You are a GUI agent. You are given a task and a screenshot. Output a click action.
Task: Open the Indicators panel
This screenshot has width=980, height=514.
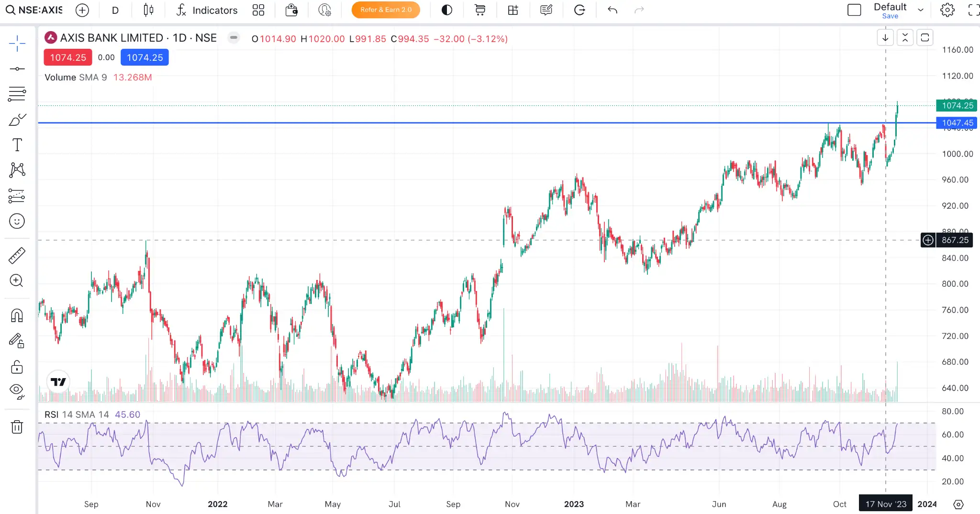207,10
